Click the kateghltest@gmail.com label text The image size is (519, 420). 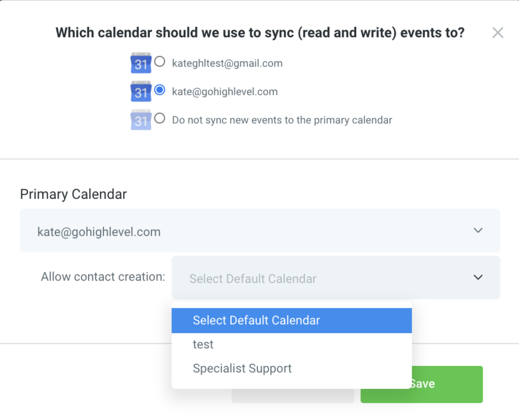(x=227, y=63)
